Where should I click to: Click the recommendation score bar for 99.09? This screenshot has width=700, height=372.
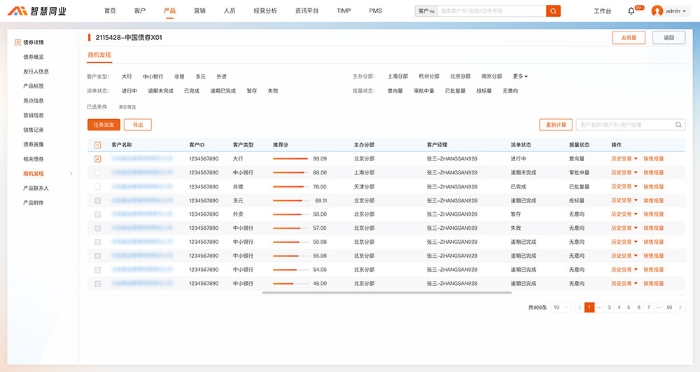coord(291,159)
